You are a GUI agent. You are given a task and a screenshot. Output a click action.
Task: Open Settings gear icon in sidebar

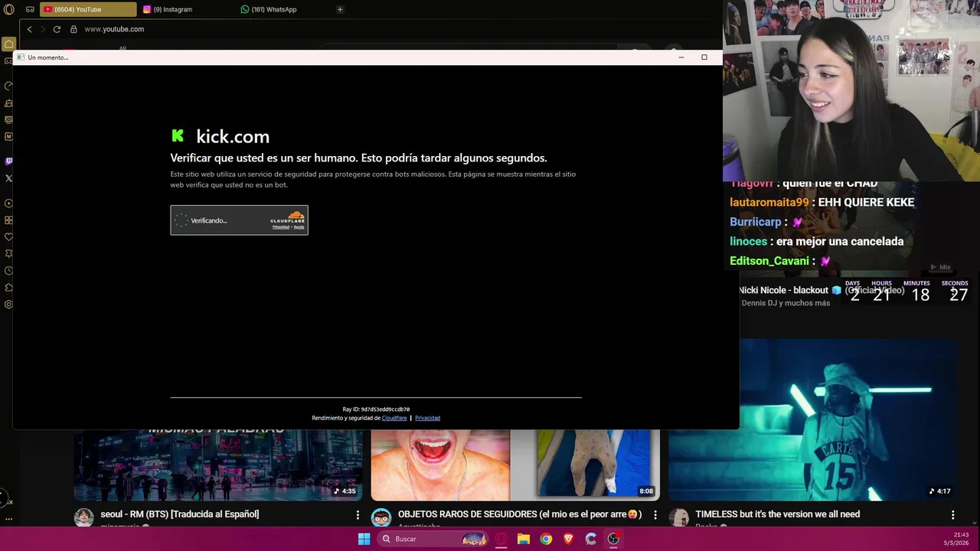click(x=8, y=305)
